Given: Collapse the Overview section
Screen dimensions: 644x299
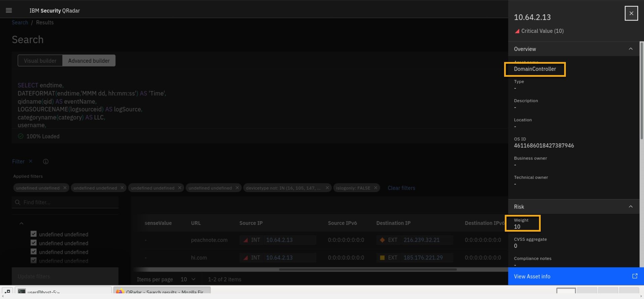Looking at the screenshot, I should (x=631, y=49).
